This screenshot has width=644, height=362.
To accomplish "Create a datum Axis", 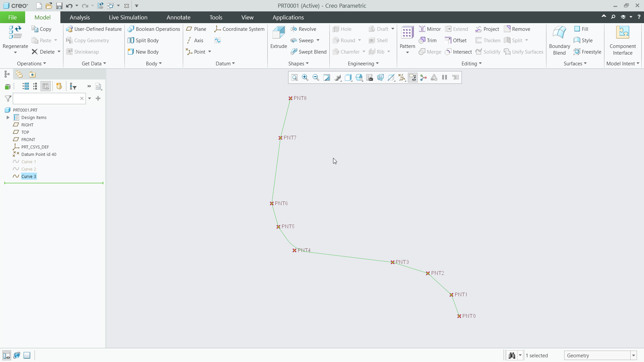I will coord(195,41).
